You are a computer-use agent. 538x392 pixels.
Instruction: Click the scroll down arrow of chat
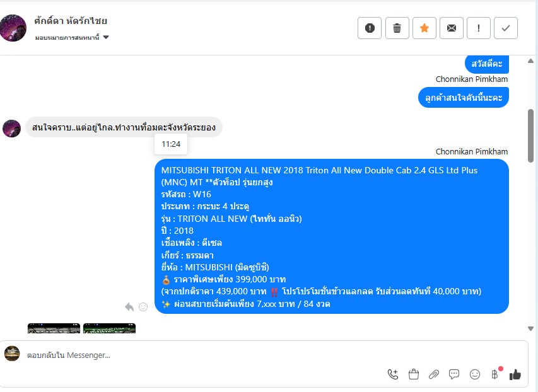pyautogui.click(x=530, y=328)
